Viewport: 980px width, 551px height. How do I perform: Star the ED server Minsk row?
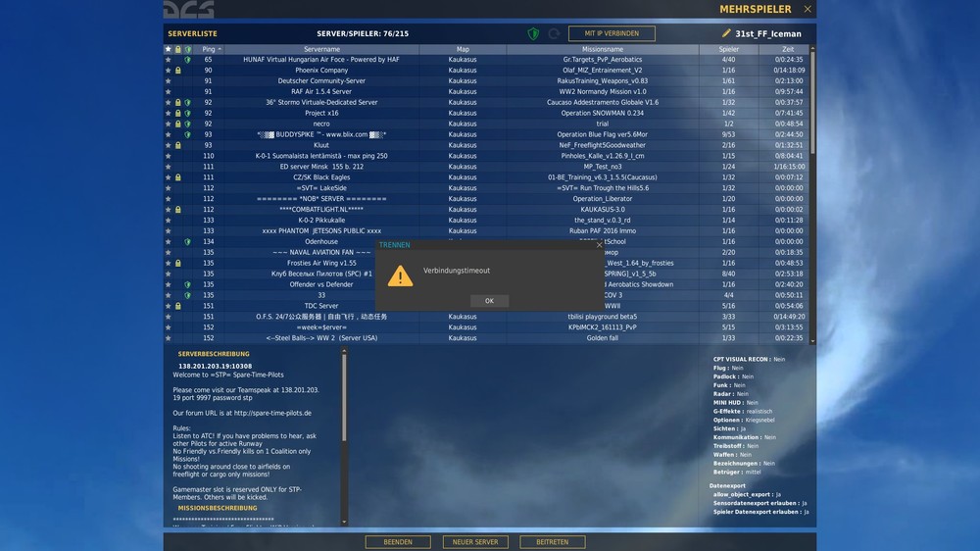coord(169,167)
